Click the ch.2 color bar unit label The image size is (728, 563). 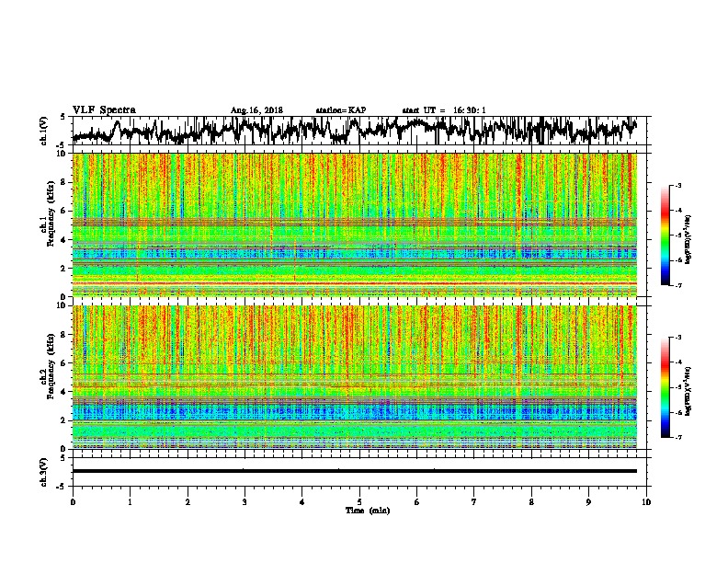click(x=688, y=391)
